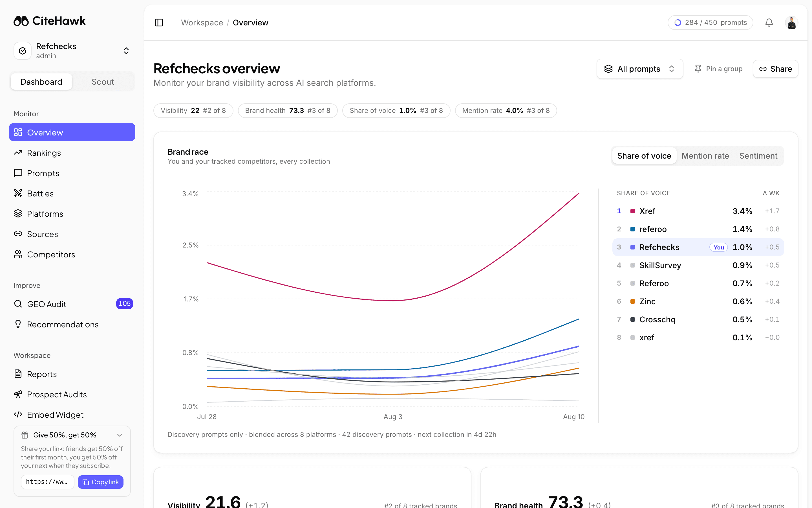Switch to Dashboard mode
This screenshot has width=812, height=508.
(x=41, y=82)
